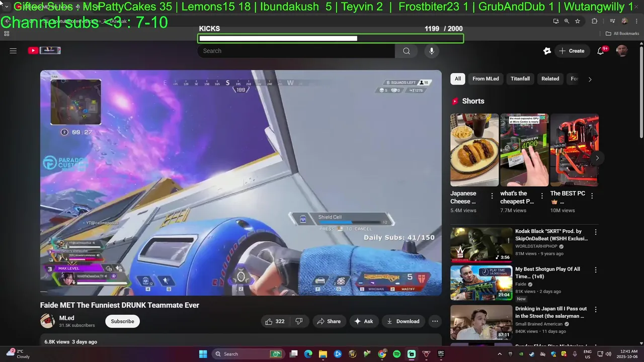Open options menu for My Best Shotgun Play
Image resolution: width=644 pixels, height=362 pixels.
pyautogui.click(x=596, y=270)
